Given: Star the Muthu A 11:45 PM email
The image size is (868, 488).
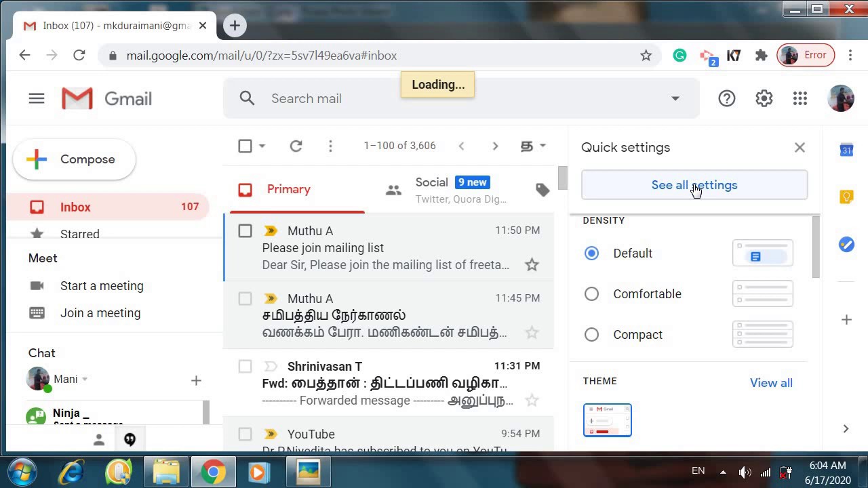Looking at the screenshot, I should click(532, 333).
